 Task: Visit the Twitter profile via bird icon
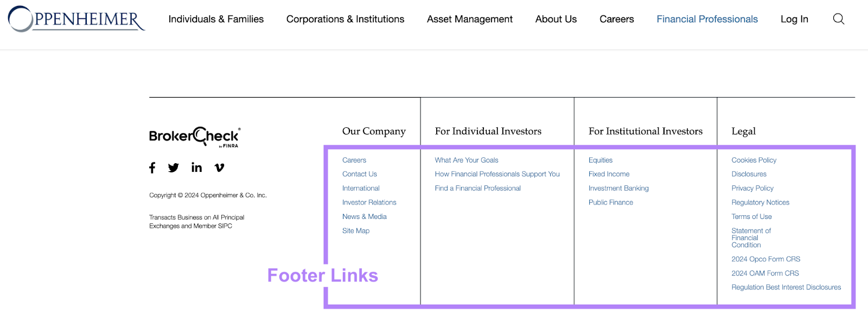tap(173, 167)
